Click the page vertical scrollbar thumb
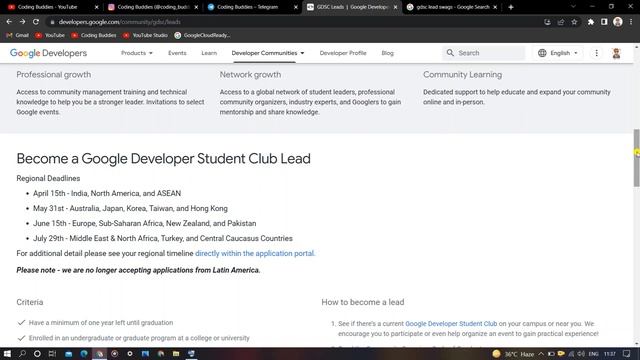Image resolution: width=640 pixels, height=360 pixels. point(636,158)
